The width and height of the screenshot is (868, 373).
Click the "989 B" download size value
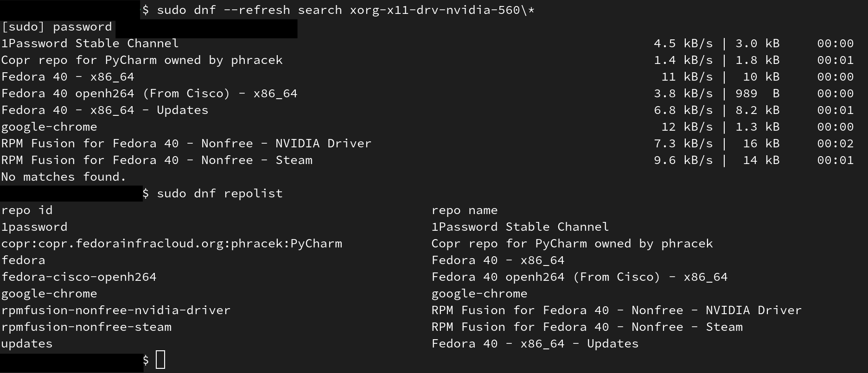pyautogui.click(x=757, y=94)
